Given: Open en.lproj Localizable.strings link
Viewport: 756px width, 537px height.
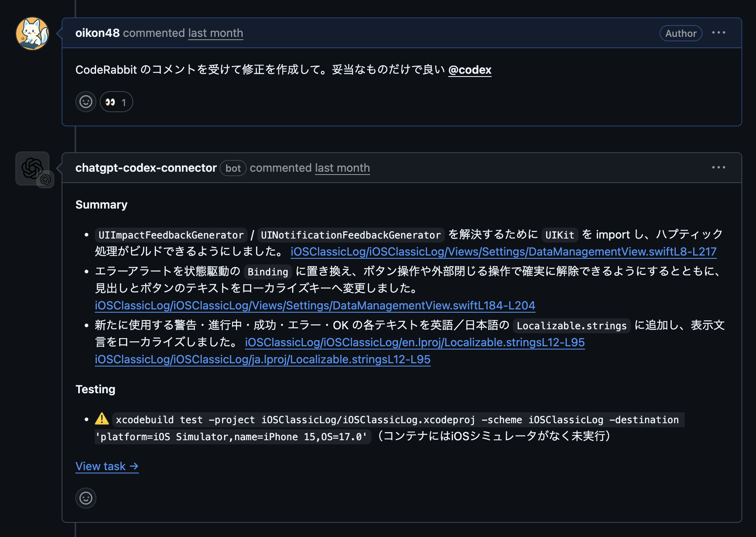Looking at the screenshot, I should [414, 343].
